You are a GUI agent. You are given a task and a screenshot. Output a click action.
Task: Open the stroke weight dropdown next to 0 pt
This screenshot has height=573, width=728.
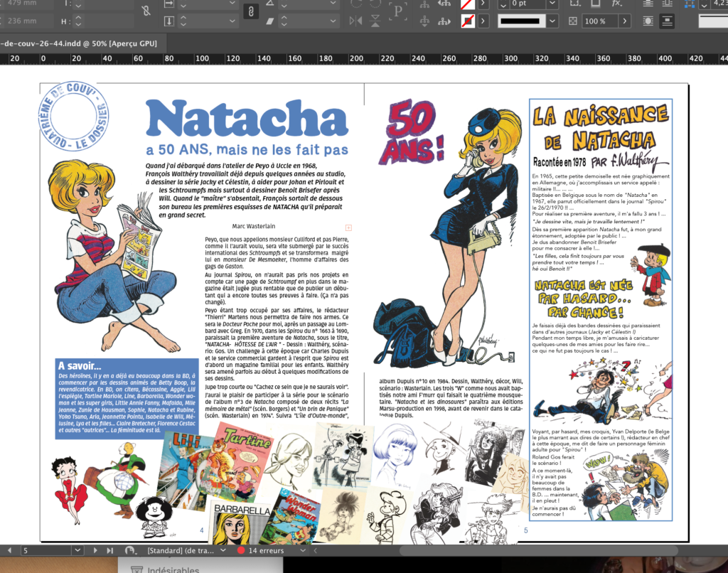(552, 4)
